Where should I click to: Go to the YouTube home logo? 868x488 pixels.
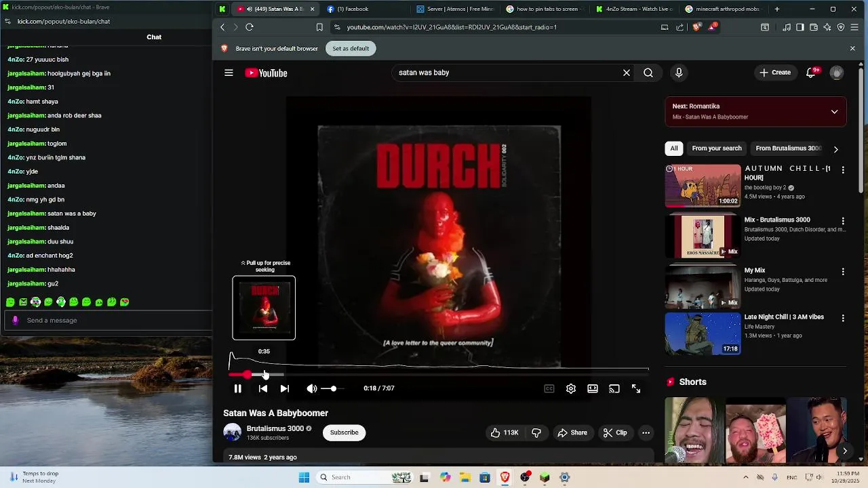pyautogui.click(x=266, y=73)
